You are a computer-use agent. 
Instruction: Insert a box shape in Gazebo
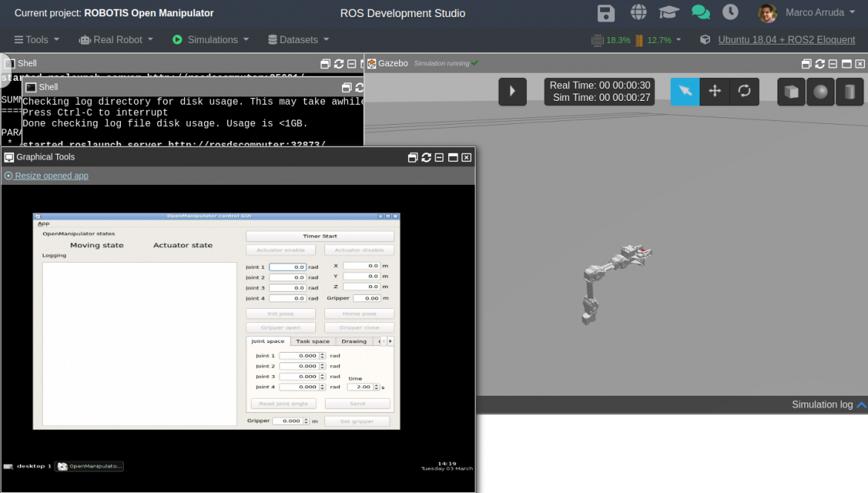(792, 91)
